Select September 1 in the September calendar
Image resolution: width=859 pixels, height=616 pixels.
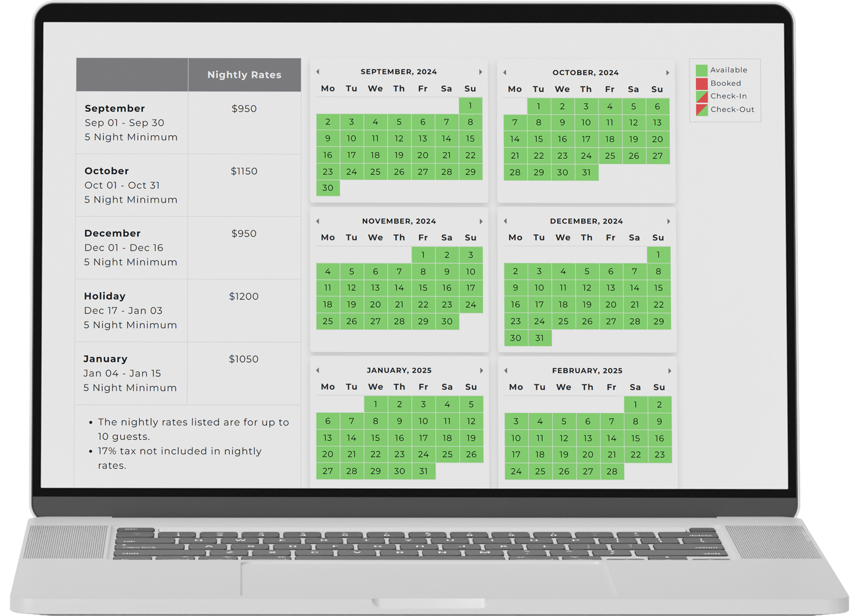coord(471,106)
